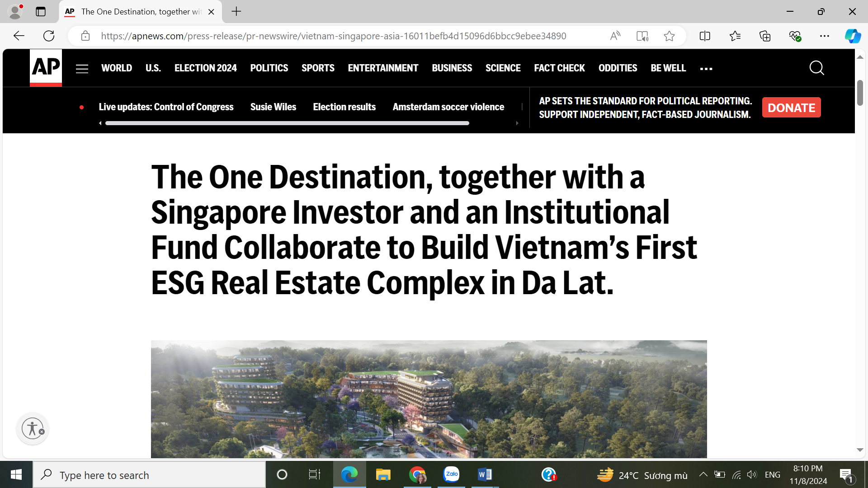Start Read Aloud for this page
Image resolution: width=868 pixels, height=488 pixels.
coord(615,36)
